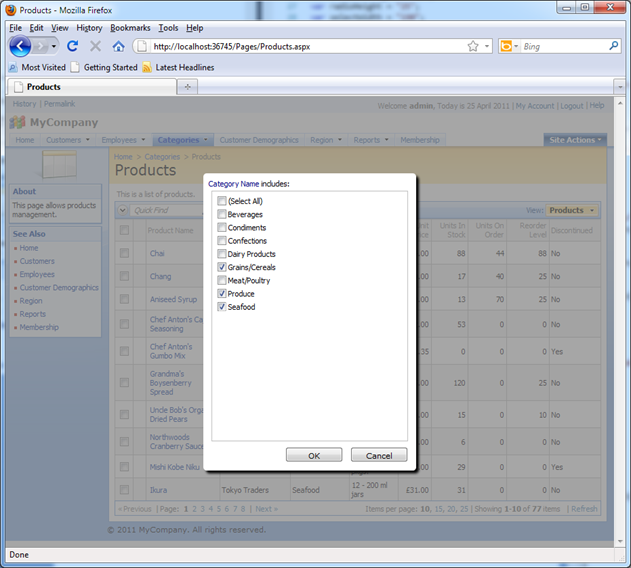Click the Getting Started bookmark page icon

point(75,67)
